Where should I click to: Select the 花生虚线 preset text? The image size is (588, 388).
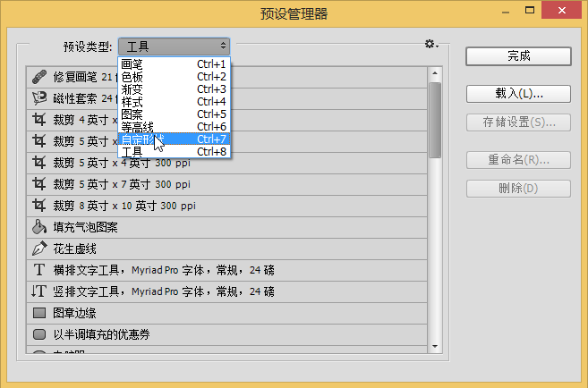(74, 249)
